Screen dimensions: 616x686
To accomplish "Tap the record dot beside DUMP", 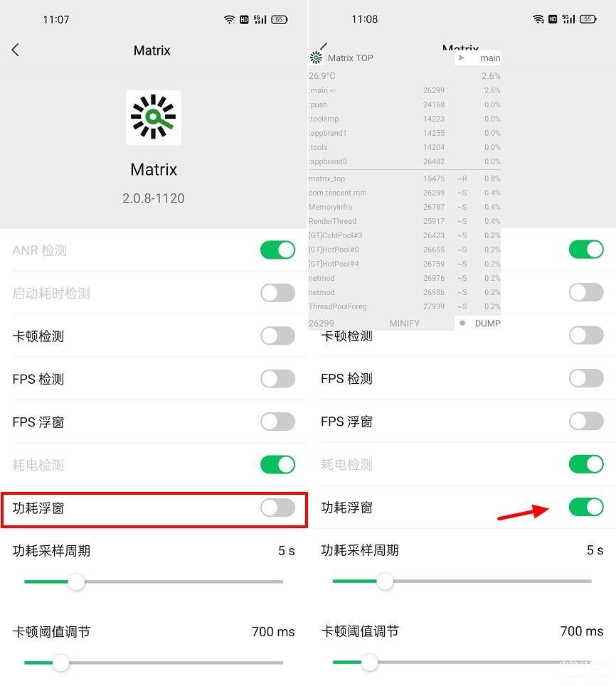I will coord(462,323).
